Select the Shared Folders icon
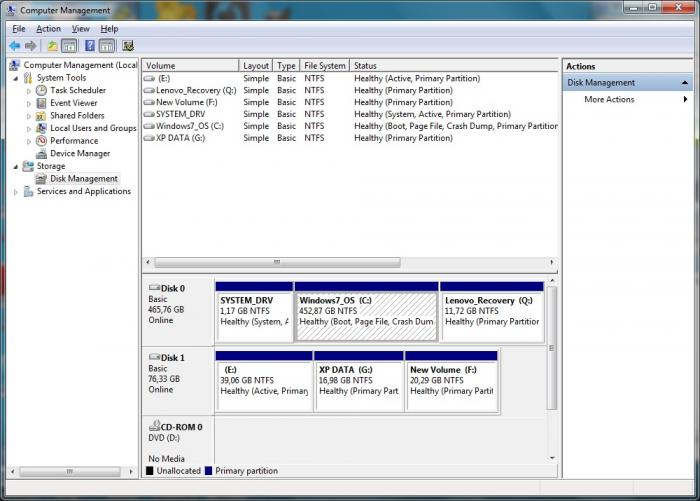 pyautogui.click(x=41, y=116)
